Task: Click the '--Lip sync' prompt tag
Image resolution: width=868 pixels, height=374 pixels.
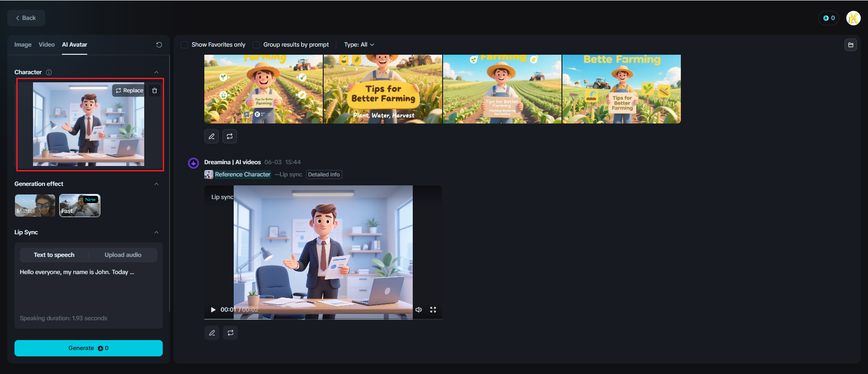Action: coord(288,175)
